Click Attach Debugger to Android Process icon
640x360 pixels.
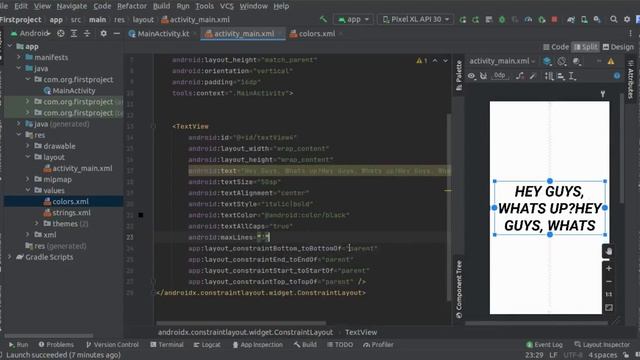click(542, 20)
